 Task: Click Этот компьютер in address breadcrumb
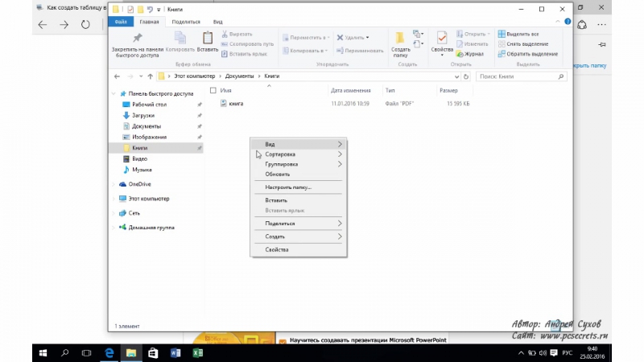pos(194,76)
